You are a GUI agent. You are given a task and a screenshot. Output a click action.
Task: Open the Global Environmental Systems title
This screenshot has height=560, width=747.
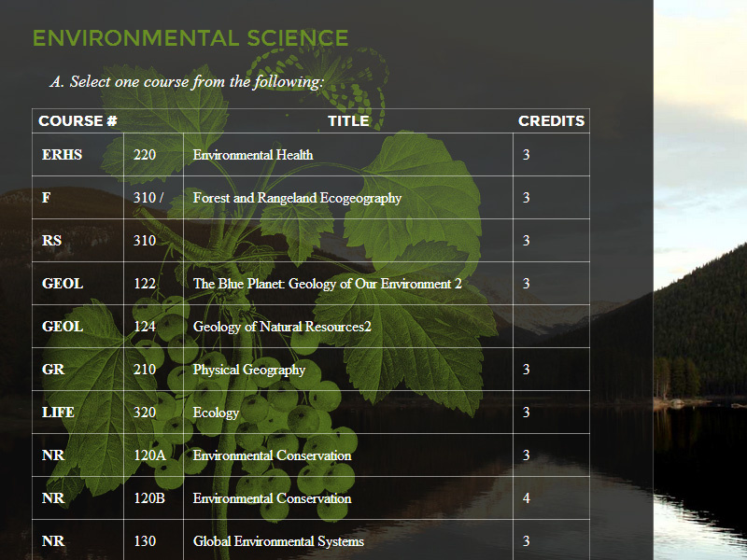click(x=278, y=541)
